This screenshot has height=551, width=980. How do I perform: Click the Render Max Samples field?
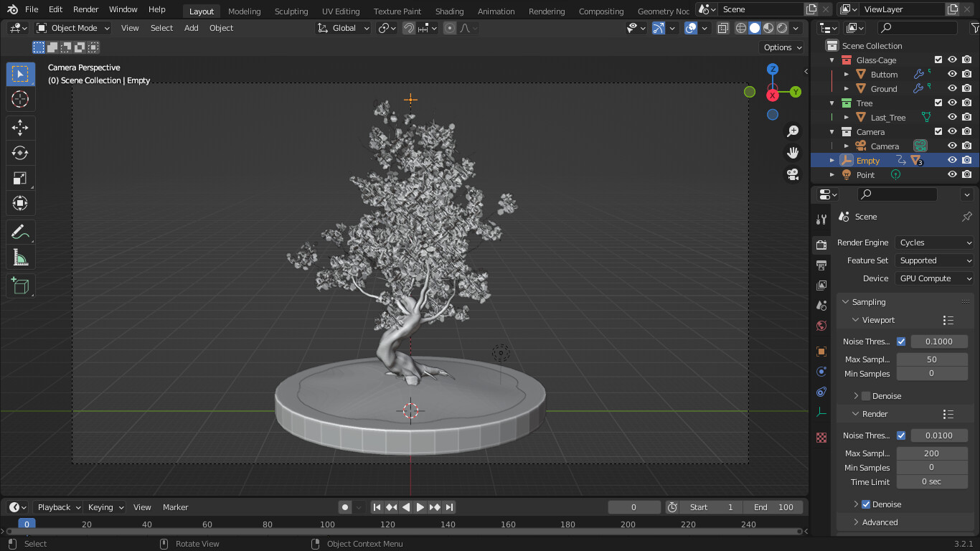coord(931,453)
